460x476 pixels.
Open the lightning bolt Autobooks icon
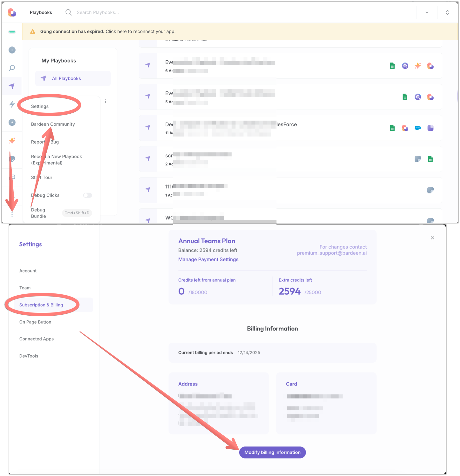tap(12, 104)
